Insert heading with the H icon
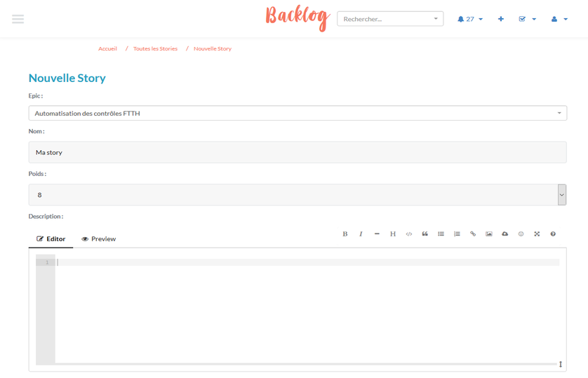The width and height of the screenshot is (588, 378). (393, 234)
